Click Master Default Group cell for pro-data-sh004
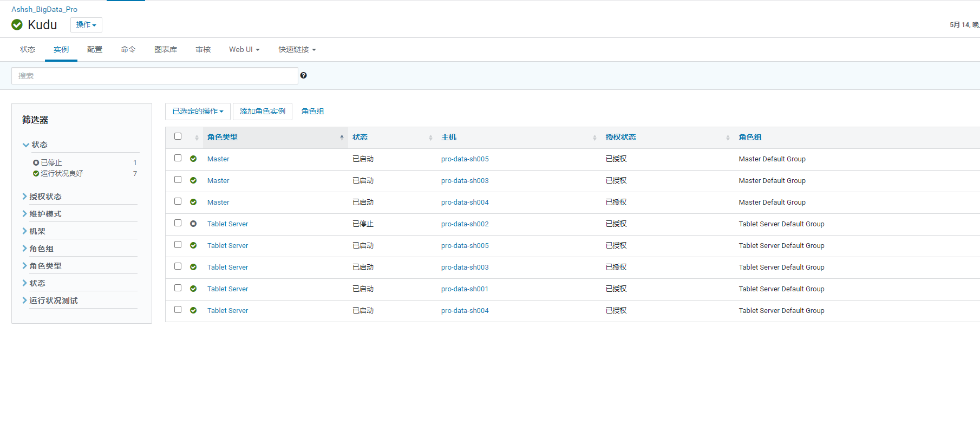This screenshot has height=431, width=980. point(772,202)
